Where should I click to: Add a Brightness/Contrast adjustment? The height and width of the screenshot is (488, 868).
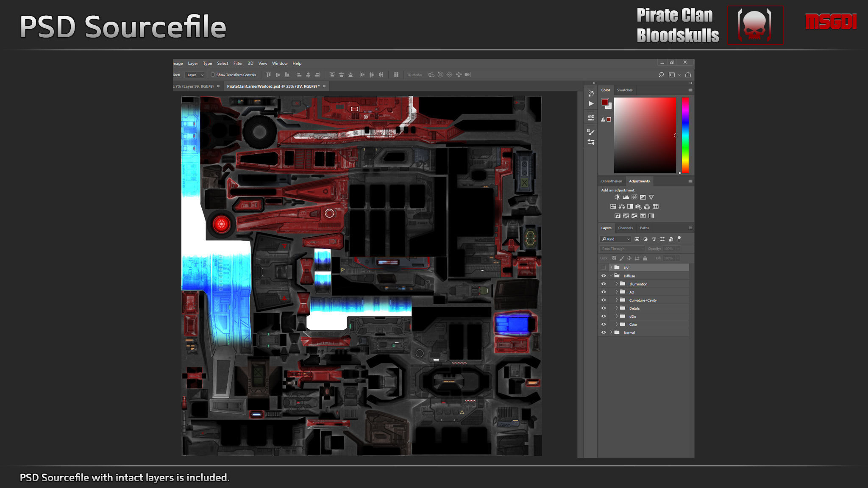(617, 197)
